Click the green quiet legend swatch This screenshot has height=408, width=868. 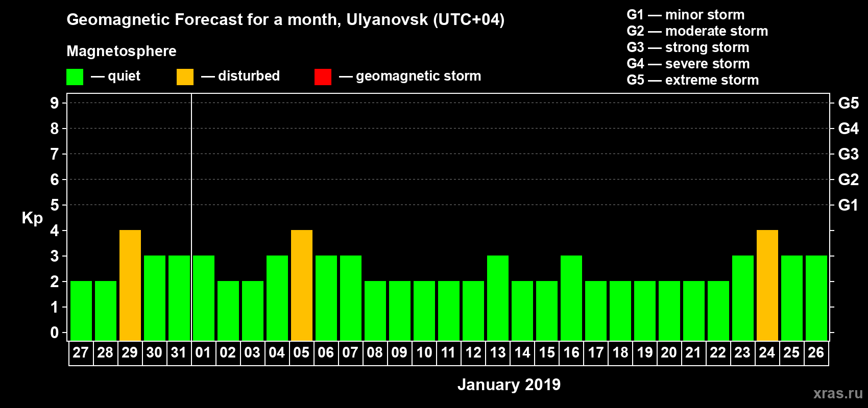tap(75, 77)
